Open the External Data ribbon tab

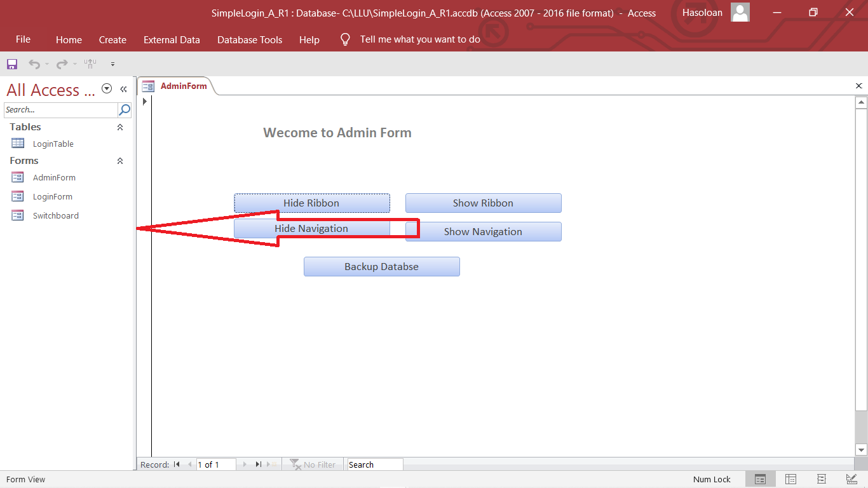click(172, 39)
